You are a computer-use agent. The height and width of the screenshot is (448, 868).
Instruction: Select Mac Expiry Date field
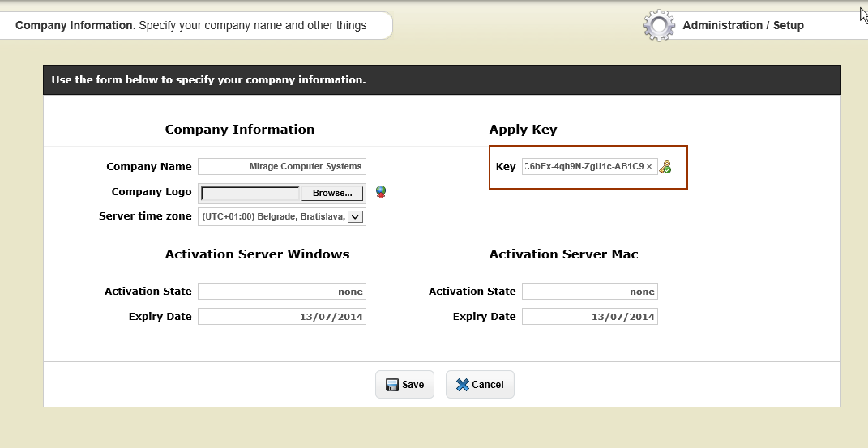[589, 317]
